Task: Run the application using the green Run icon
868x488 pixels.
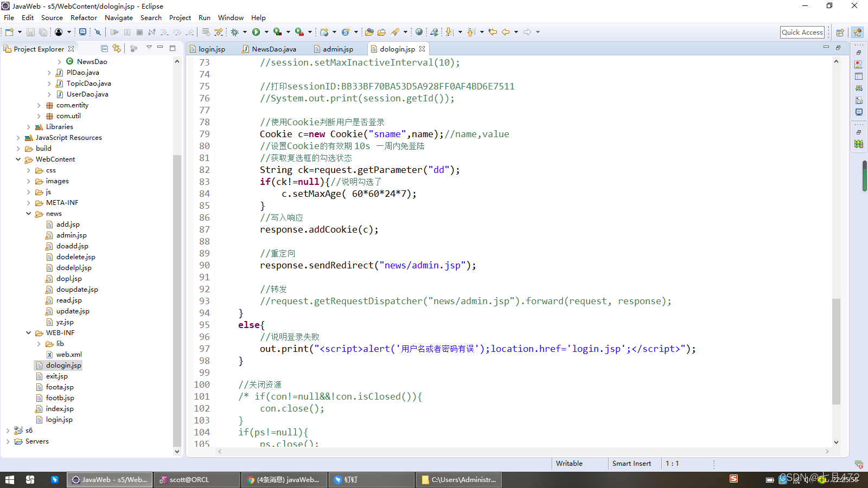Action: (x=255, y=31)
